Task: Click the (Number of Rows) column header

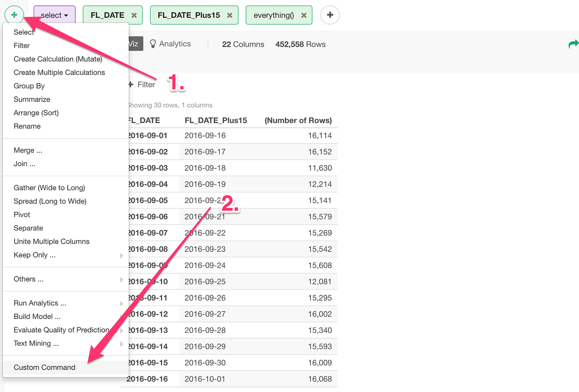Action: [298, 120]
